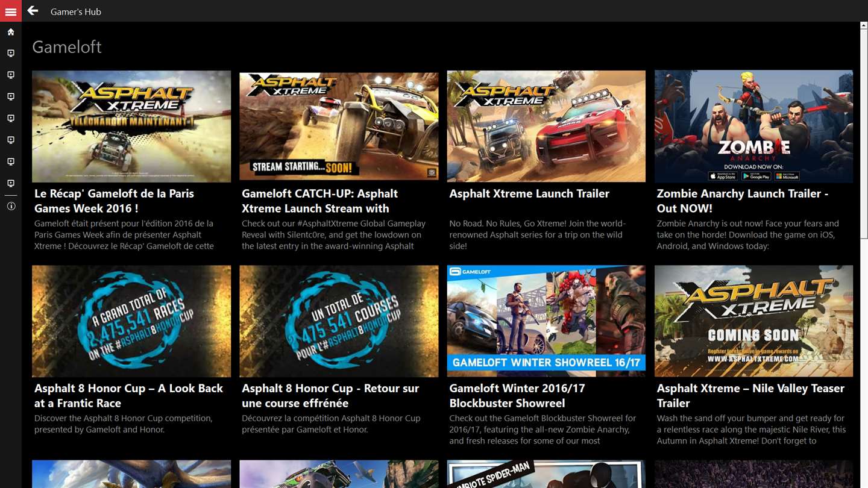
Task: Open the Asphalt Xtreme 'Coming Soon' thumbnail
Action: (753, 321)
